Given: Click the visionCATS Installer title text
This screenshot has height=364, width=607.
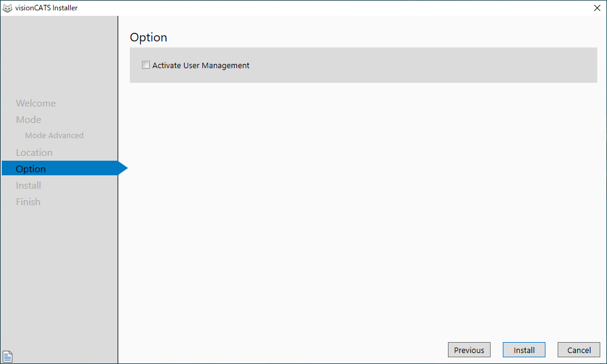Looking at the screenshot, I should 46,8.
